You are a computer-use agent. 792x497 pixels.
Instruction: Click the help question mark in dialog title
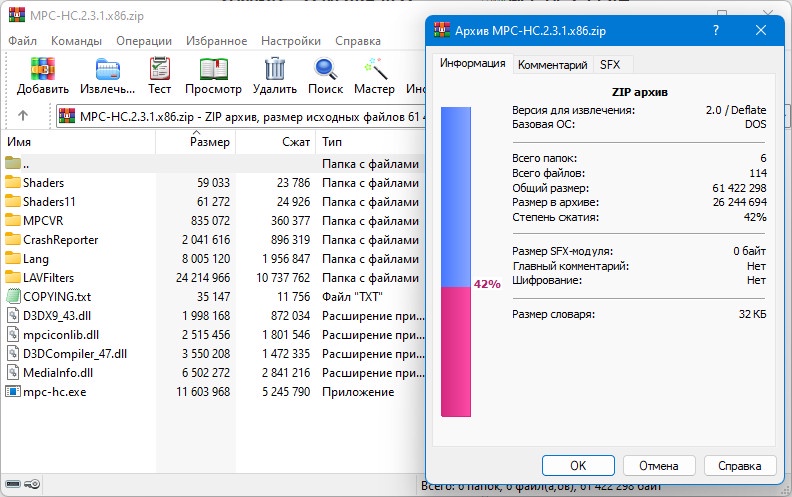click(715, 30)
